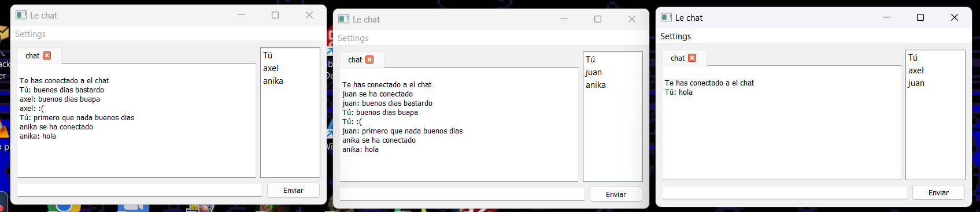Select the chat tab in the right window
The width and height of the screenshot is (980, 212).
[x=678, y=58]
